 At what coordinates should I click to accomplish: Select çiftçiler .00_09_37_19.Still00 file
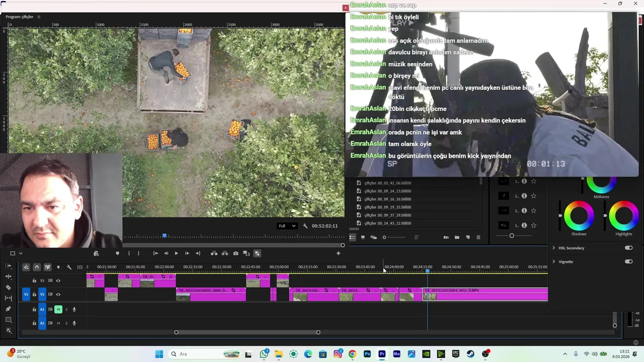click(387, 215)
